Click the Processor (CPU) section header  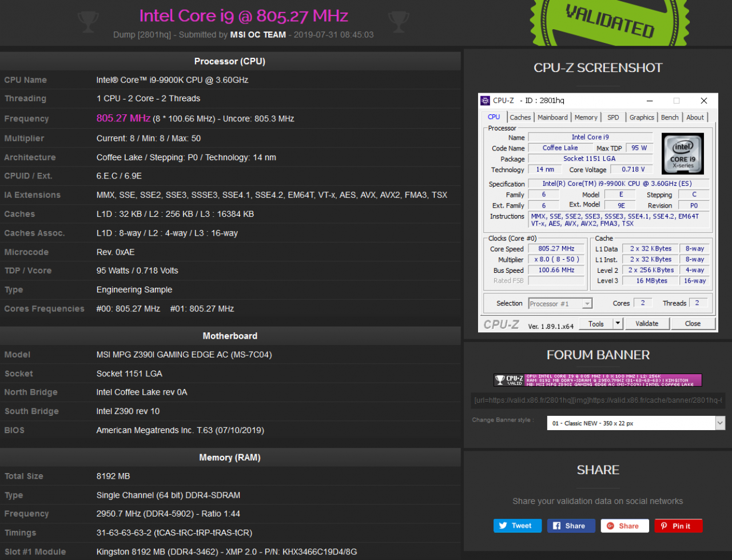point(230,61)
